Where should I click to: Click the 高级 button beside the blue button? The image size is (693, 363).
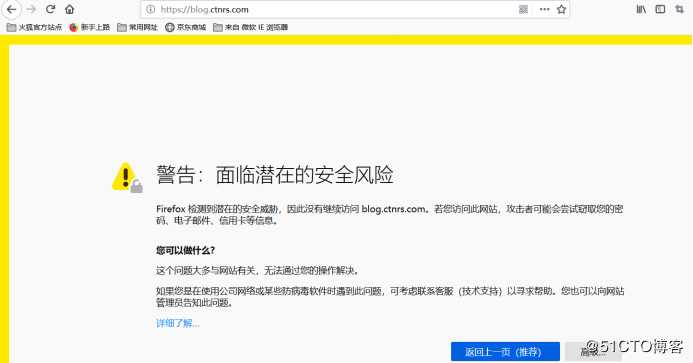pos(593,352)
